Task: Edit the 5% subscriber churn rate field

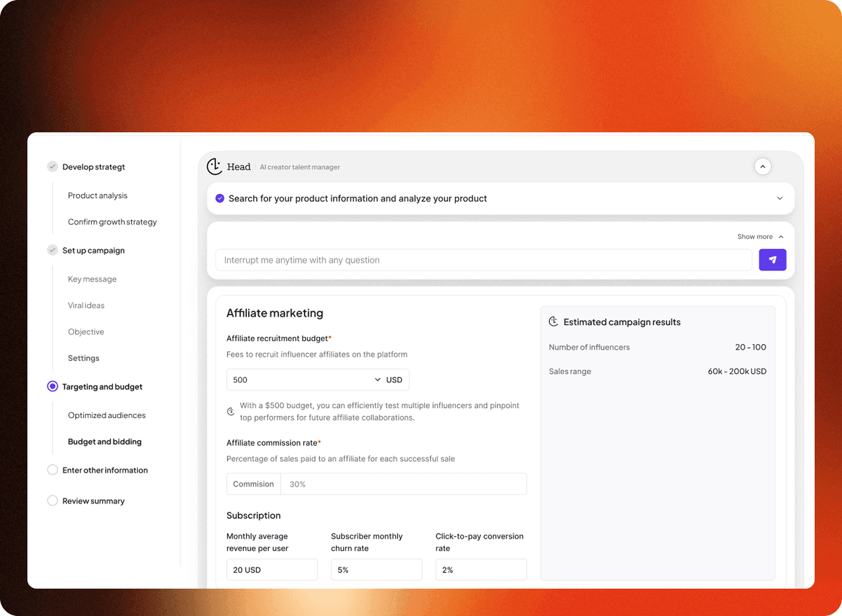Action: (x=377, y=570)
